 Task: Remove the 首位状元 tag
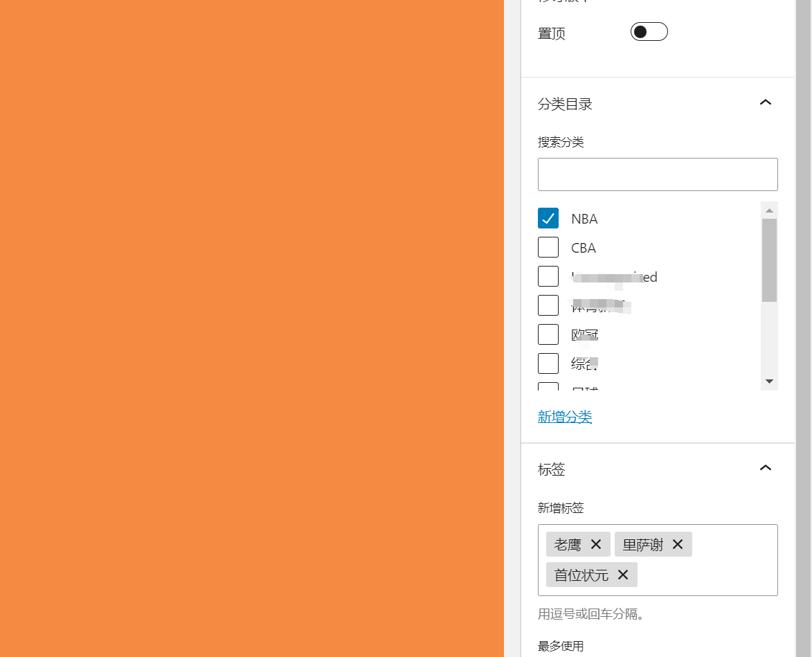tap(622, 575)
